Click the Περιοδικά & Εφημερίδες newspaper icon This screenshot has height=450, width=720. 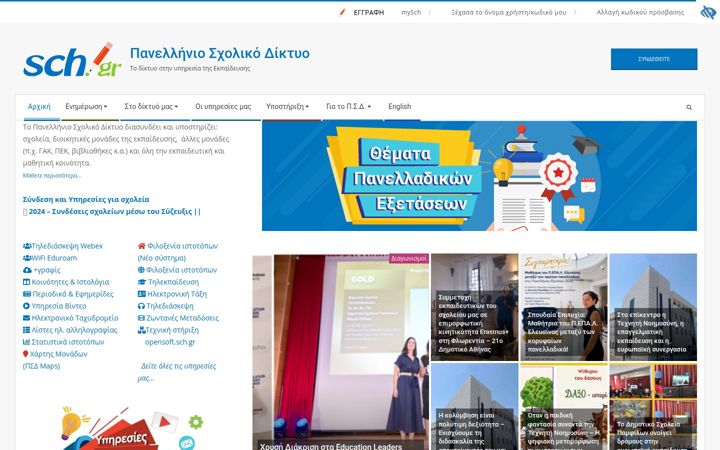27,294
